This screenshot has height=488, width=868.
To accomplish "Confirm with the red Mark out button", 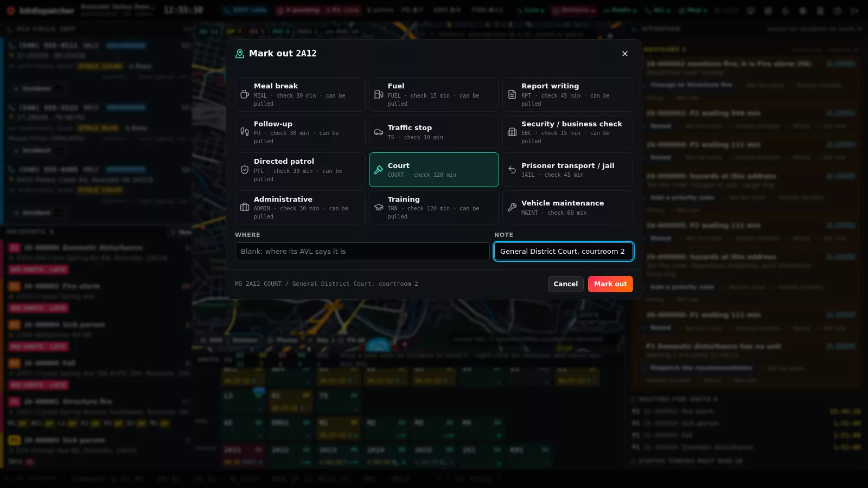I will click(610, 284).
